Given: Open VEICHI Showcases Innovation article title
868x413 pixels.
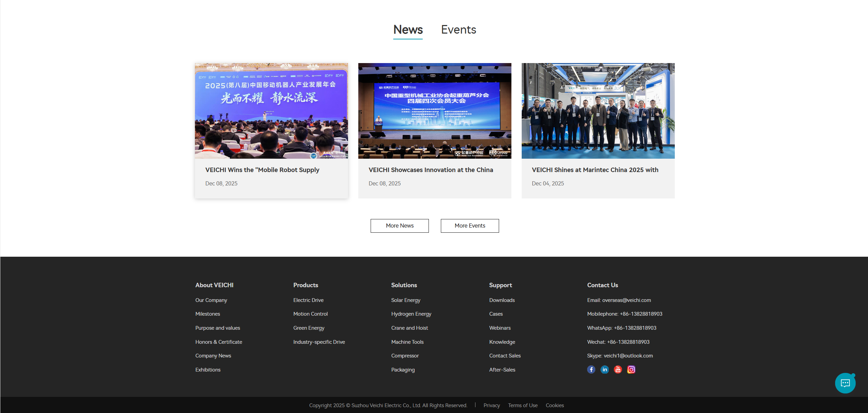Looking at the screenshot, I should [x=431, y=170].
